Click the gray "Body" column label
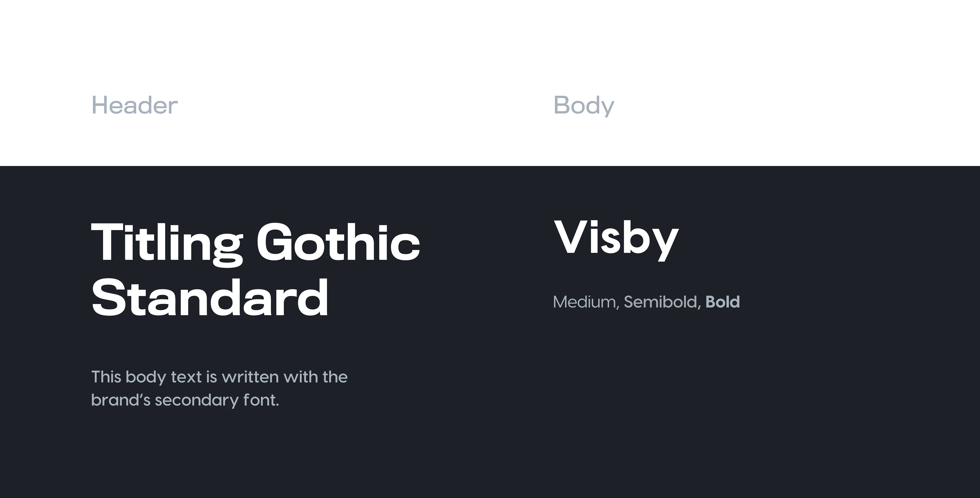Screen dimensions: 980x498 tap(584, 105)
